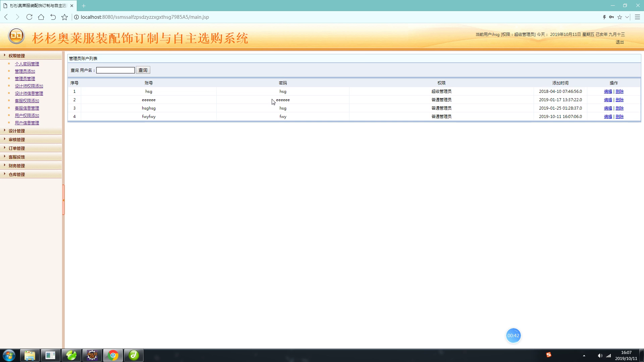Show hidden tray icons arrow
644x362 pixels.
(584, 356)
